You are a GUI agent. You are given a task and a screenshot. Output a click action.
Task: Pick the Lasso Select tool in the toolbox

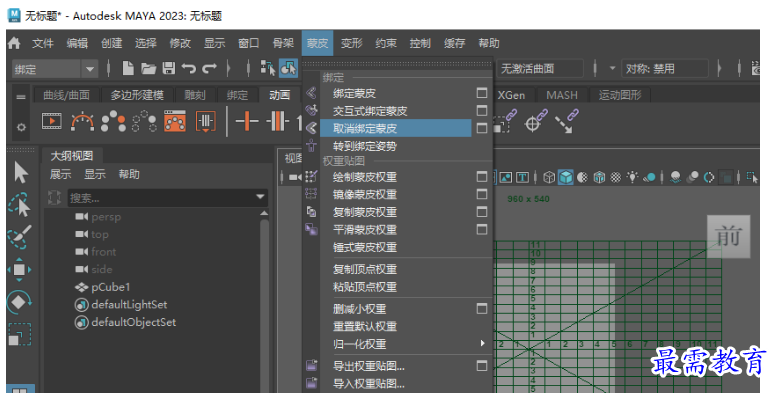click(20, 205)
